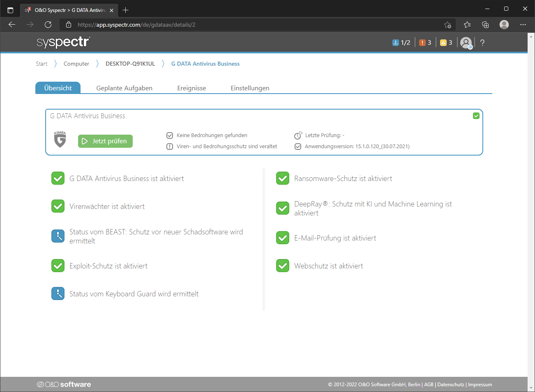Close the O&O Syspectr browser tab
The height and width of the screenshot is (392, 535).
coord(112,10)
